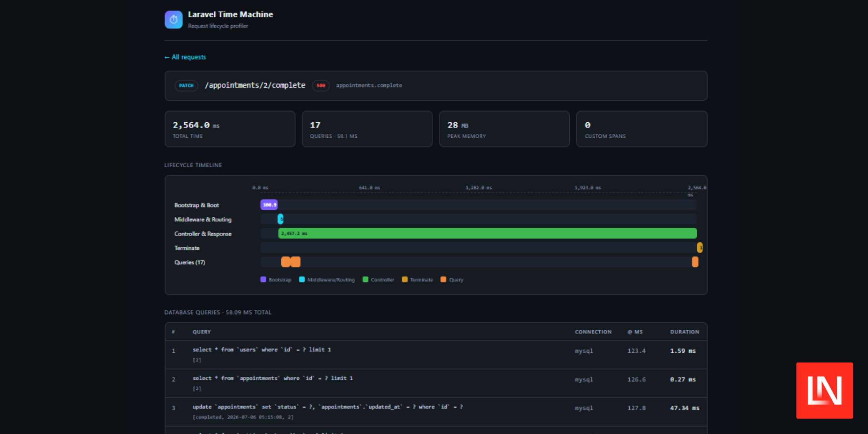Viewport: 868px width, 434px height.
Task: Click the Laravel Time Machine stopwatch logo
Action: click(x=174, y=19)
